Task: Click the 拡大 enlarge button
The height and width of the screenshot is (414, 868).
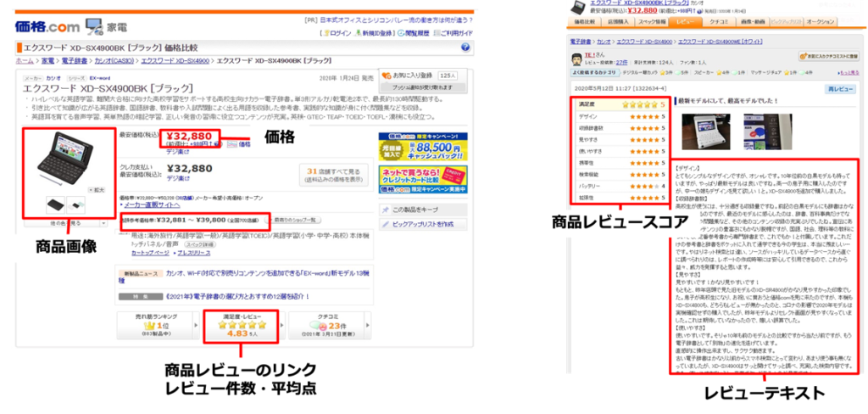Action: (x=96, y=189)
